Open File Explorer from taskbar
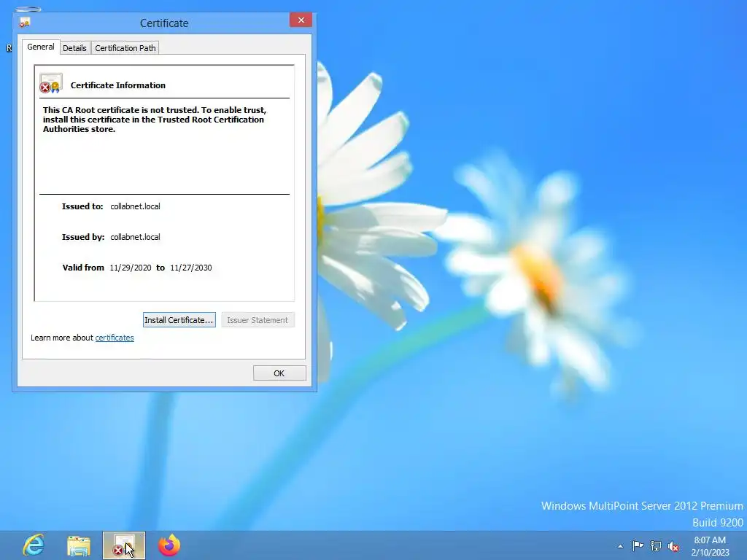 coord(79,545)
